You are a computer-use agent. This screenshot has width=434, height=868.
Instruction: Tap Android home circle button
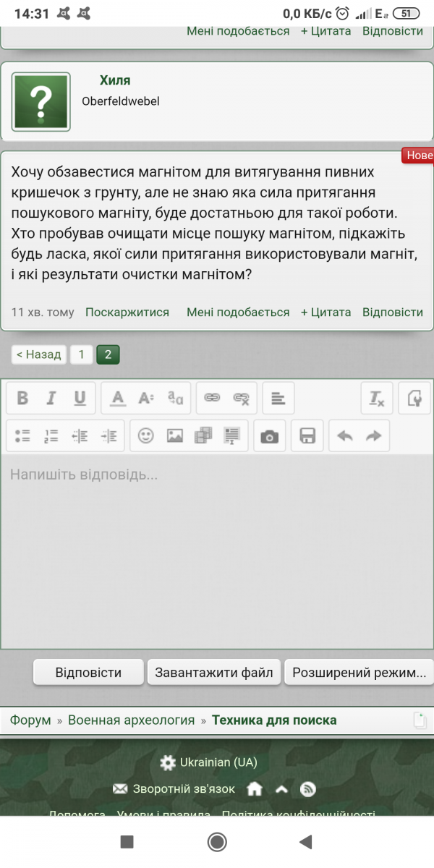pyautogui.click(x=217, y=841)
